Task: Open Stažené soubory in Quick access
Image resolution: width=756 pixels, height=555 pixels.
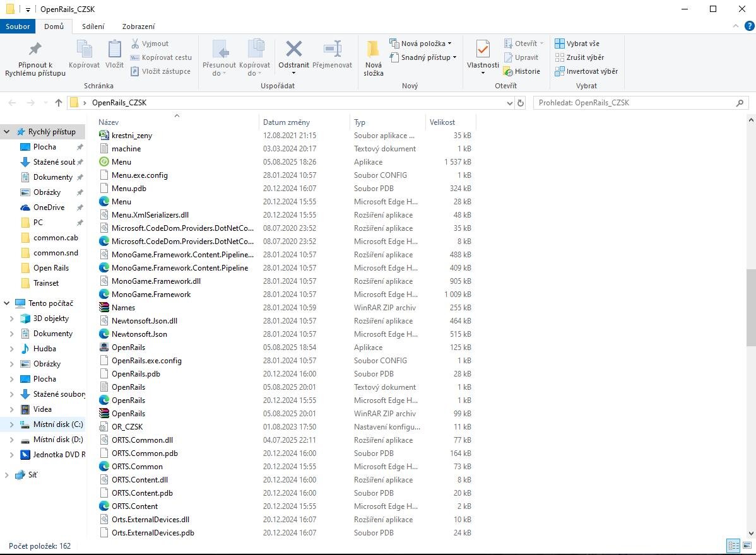Action: [x=48, y=162]
